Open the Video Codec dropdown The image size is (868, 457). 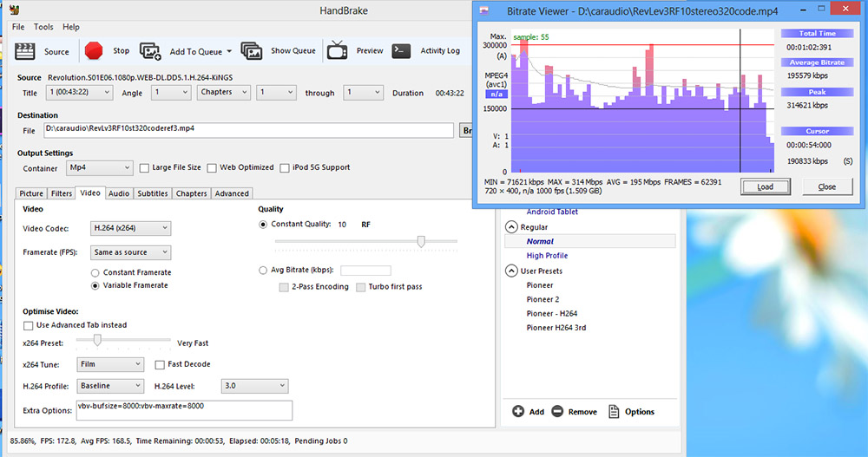131,228
